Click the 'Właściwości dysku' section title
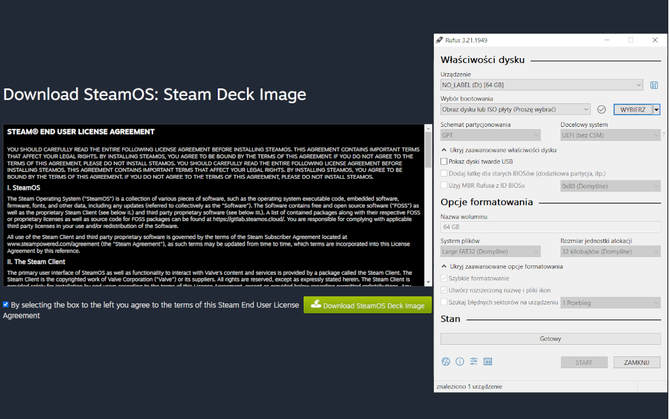670x419 pixels. tap(482, 60)
